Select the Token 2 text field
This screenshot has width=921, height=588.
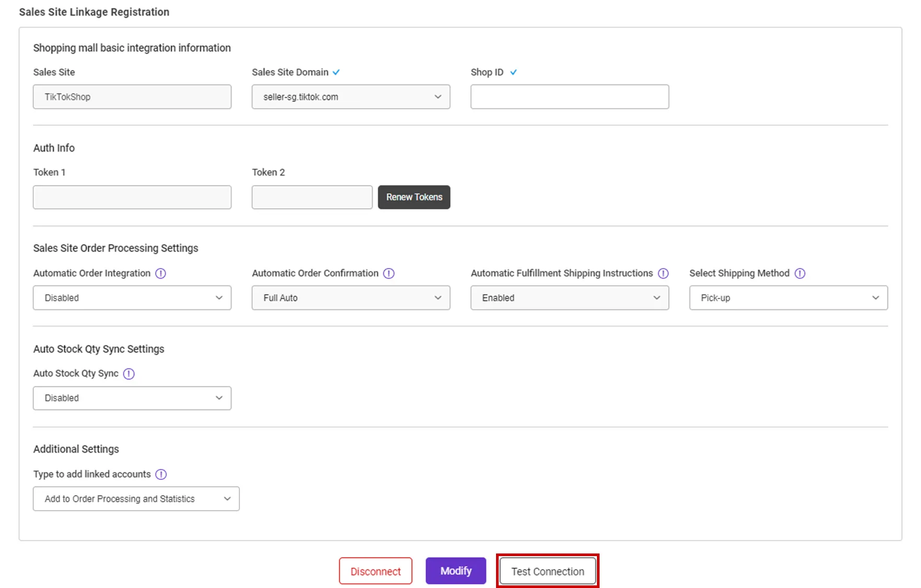[312, 197]
